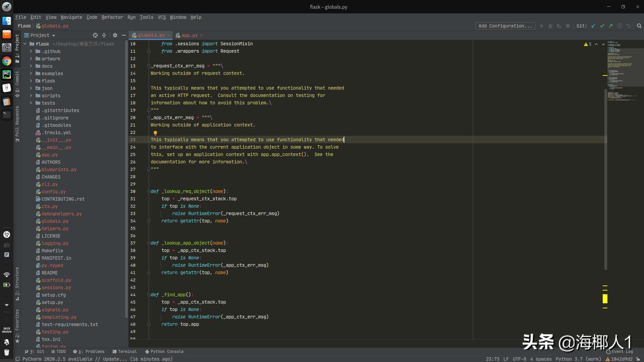Commit changes using the green checkmark icon
The height and width of the screenshot is (362, 644).
603,26
